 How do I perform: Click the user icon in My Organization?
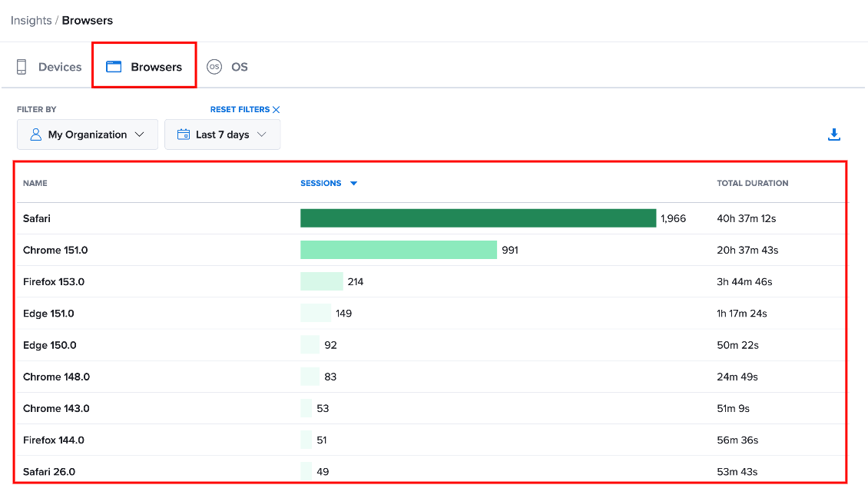click(36, 135)
